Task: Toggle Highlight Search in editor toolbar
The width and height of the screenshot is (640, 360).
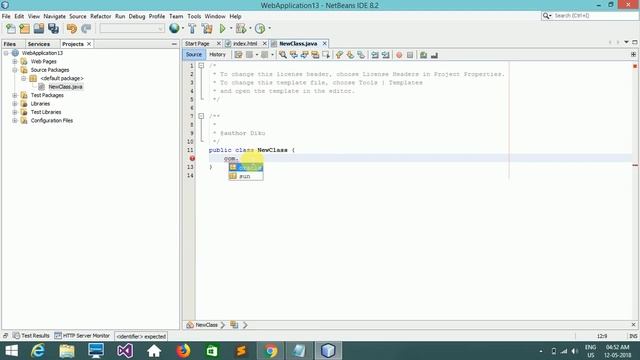Action: coord(315,55)
